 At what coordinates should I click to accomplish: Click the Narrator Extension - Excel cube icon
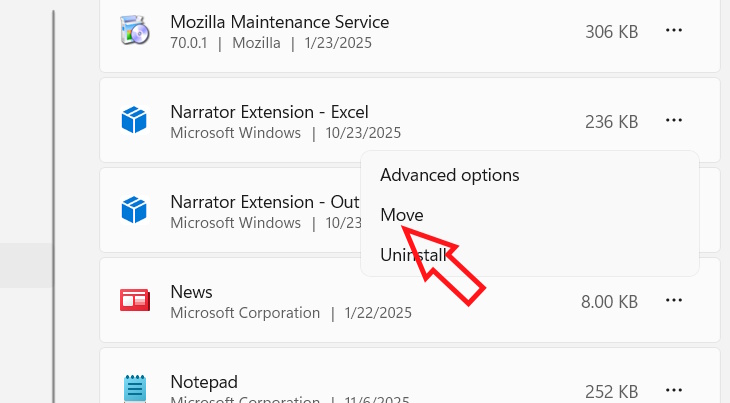click(134, 121)
